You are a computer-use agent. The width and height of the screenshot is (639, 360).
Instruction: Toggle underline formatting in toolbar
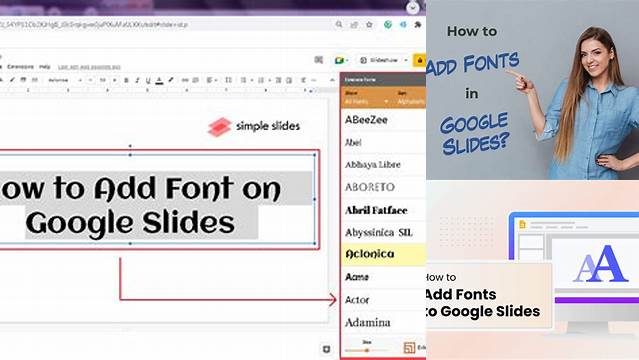click(148, 80)
